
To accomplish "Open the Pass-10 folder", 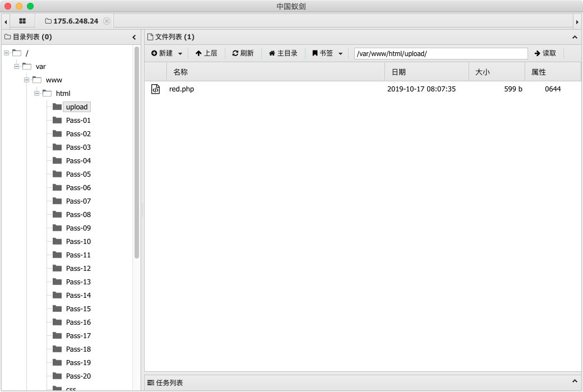I will pyautogui.click(x=72, y=241).
